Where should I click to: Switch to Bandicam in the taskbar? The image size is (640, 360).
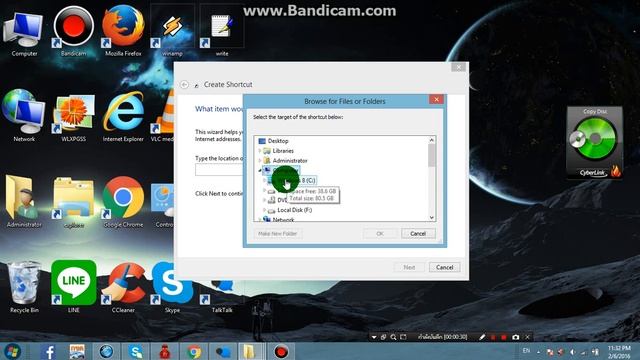coord(281,351)
